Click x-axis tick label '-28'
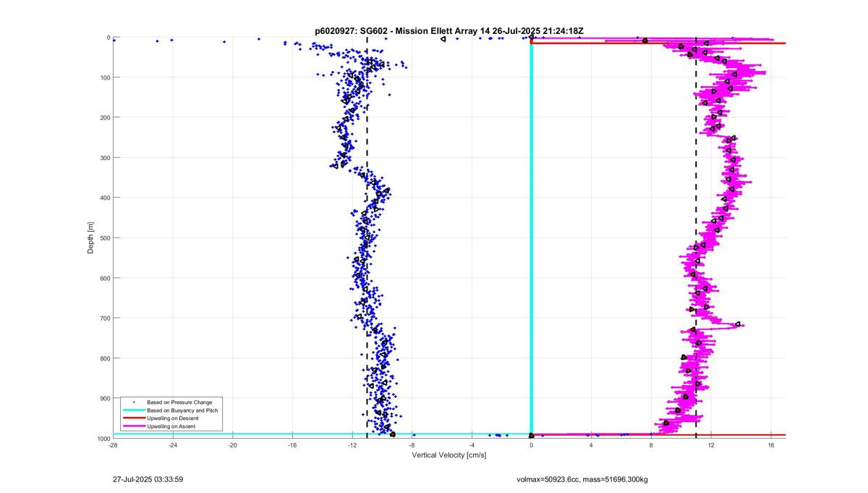Image resolution: width=868 pixels, height=493 pixels. pyautogui.click(x=113, y=445)
